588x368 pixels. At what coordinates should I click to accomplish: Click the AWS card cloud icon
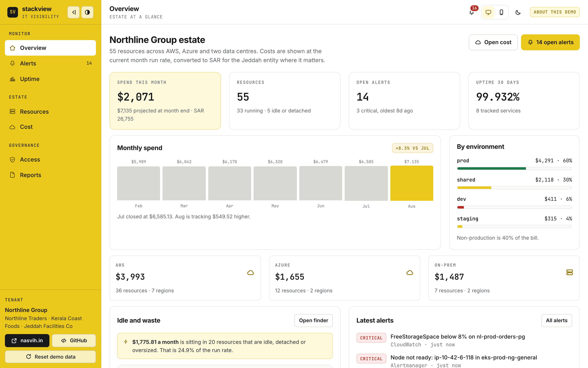[x=251, y=273]
